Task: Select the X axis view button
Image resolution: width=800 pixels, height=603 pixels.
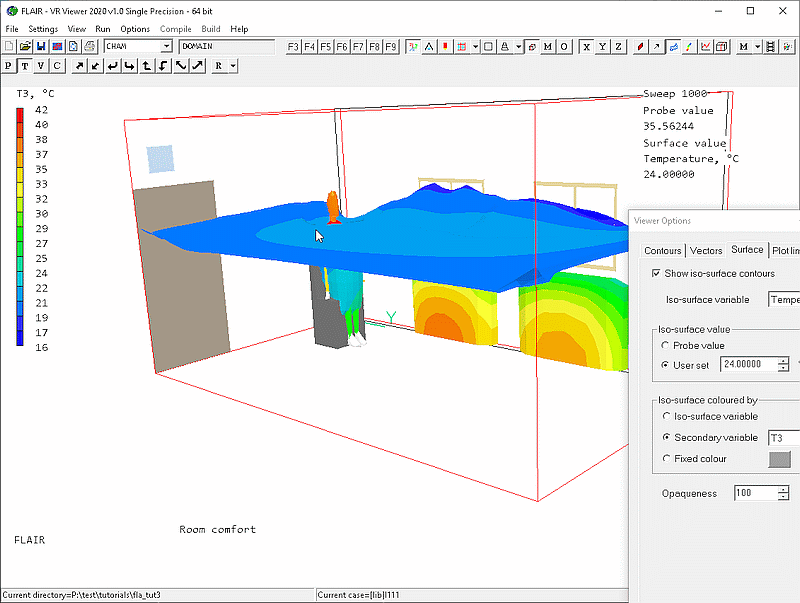Action: [x=587, y=46]
